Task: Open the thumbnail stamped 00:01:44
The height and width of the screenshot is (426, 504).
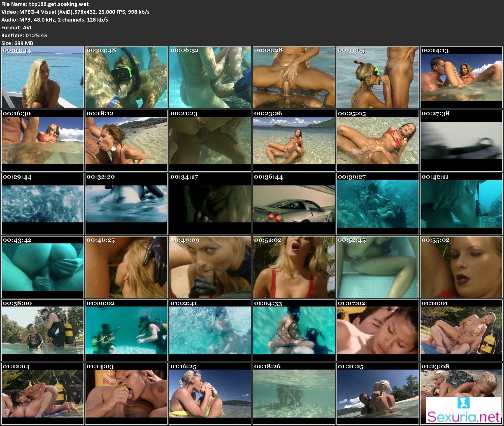Action: (x=43, y=78)
